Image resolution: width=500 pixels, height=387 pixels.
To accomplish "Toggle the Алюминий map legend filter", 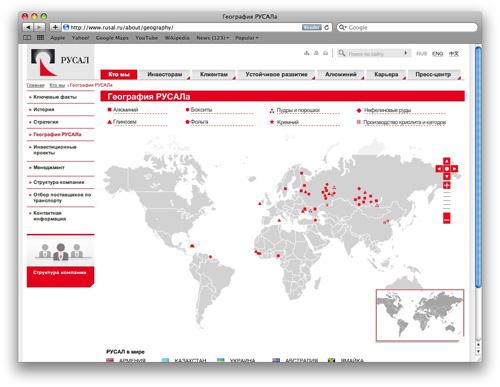I will [x=123, y=110].
